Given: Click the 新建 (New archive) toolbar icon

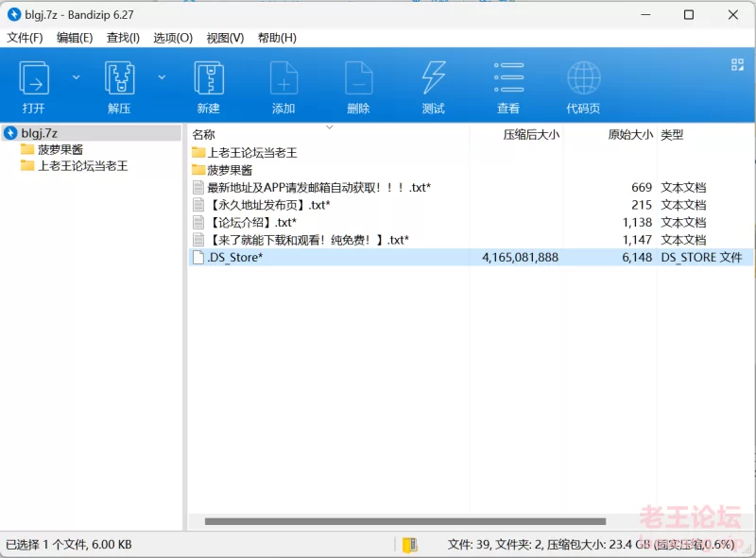Looking at the screenshot, I should click(208, 77).
